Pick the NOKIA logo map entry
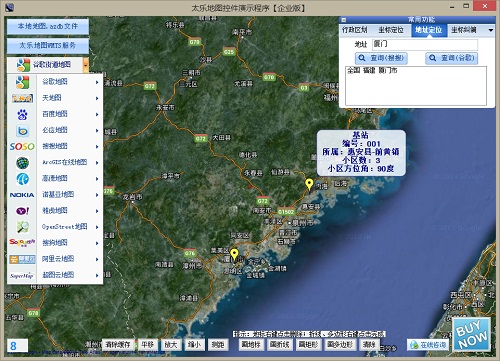500x361 pixels. [22, 195]
